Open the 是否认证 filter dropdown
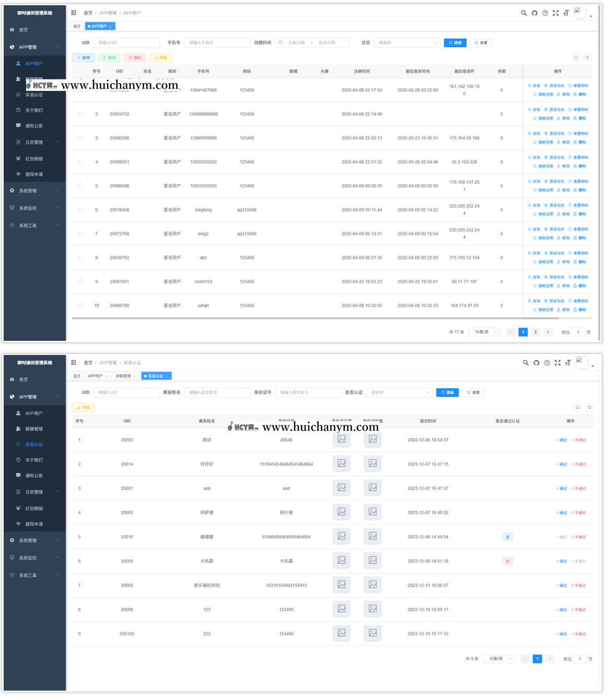Image resolution: width=608 pixels, height=700 pixels. [x=400, y=393]
